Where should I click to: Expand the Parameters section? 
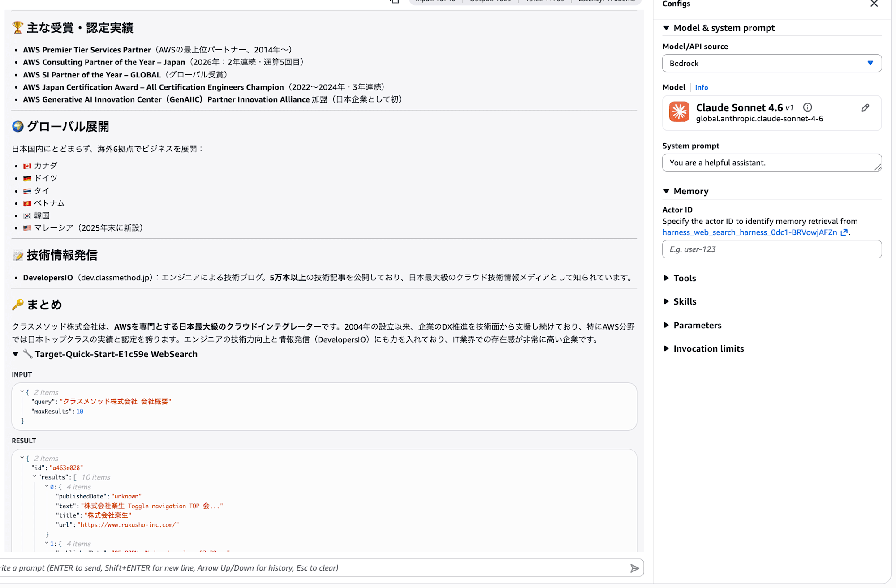(x=666, y=325)
